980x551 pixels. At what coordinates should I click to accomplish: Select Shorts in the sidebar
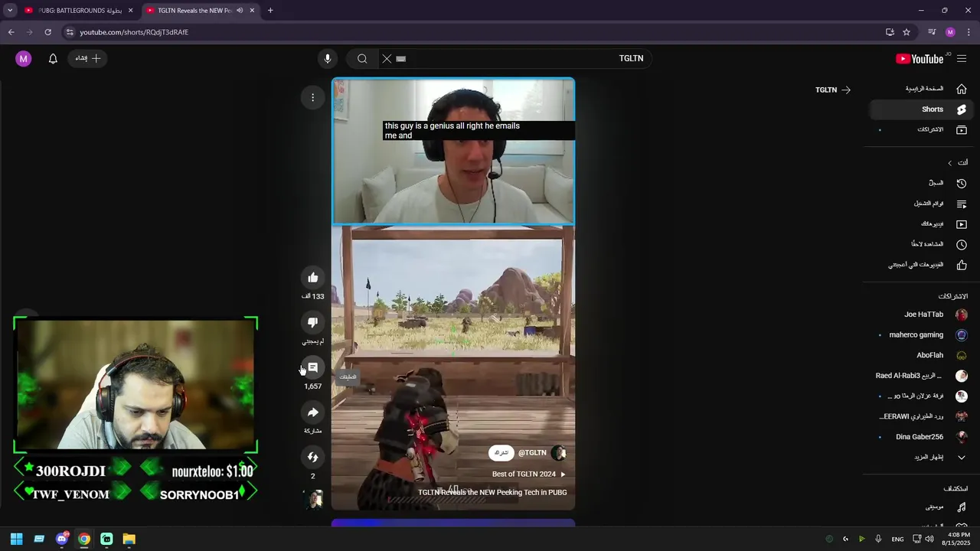coord(920,109)
